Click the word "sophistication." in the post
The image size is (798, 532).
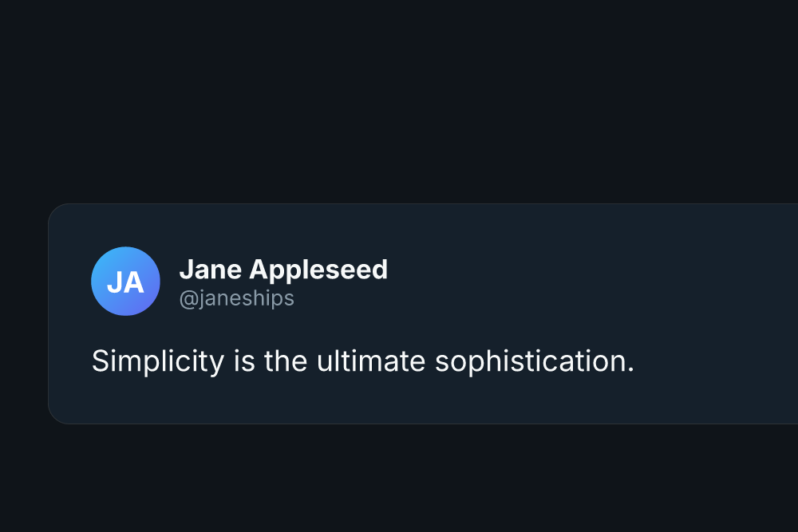coord(535,361)
